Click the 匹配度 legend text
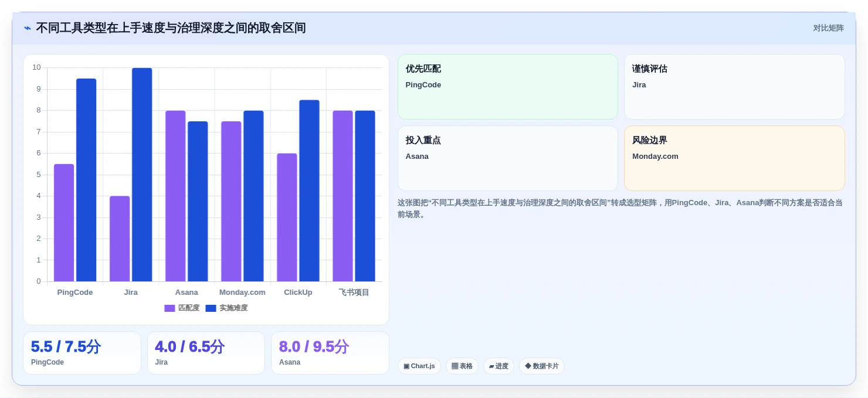 (189, 308)
